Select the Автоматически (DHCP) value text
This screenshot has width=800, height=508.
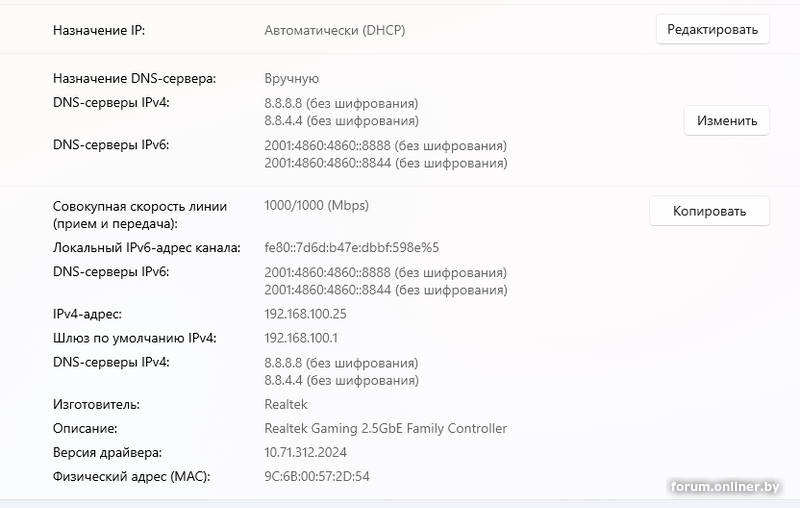[x=334, y=30]
